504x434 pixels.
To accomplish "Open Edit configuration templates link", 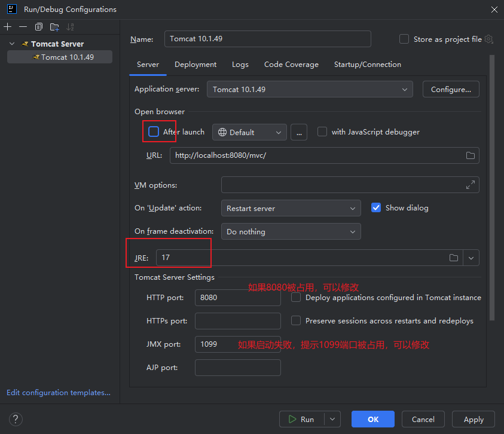I will tap(59, 393).
